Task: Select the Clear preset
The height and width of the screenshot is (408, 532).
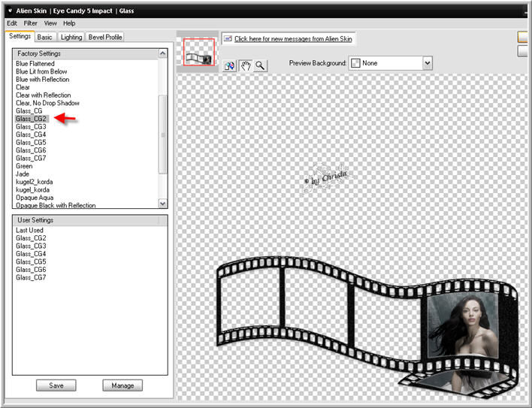Action: pyautogui.click(x=23, y=87)
